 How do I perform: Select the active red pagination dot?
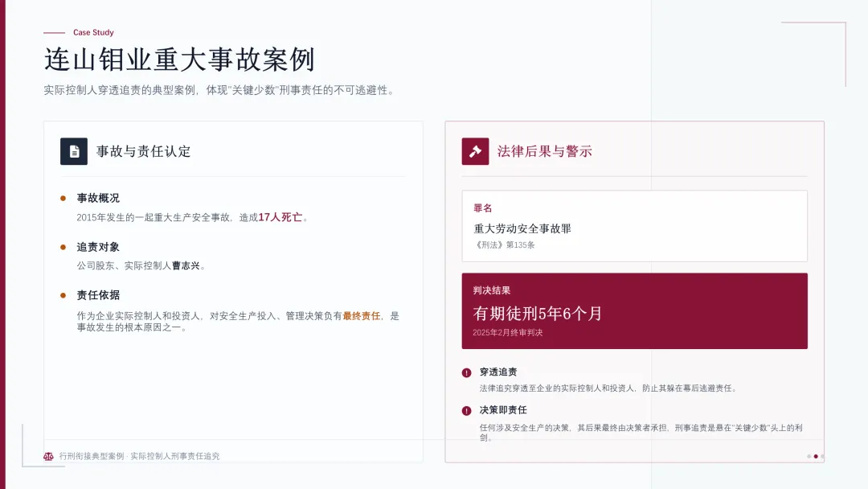click(816, 456)
